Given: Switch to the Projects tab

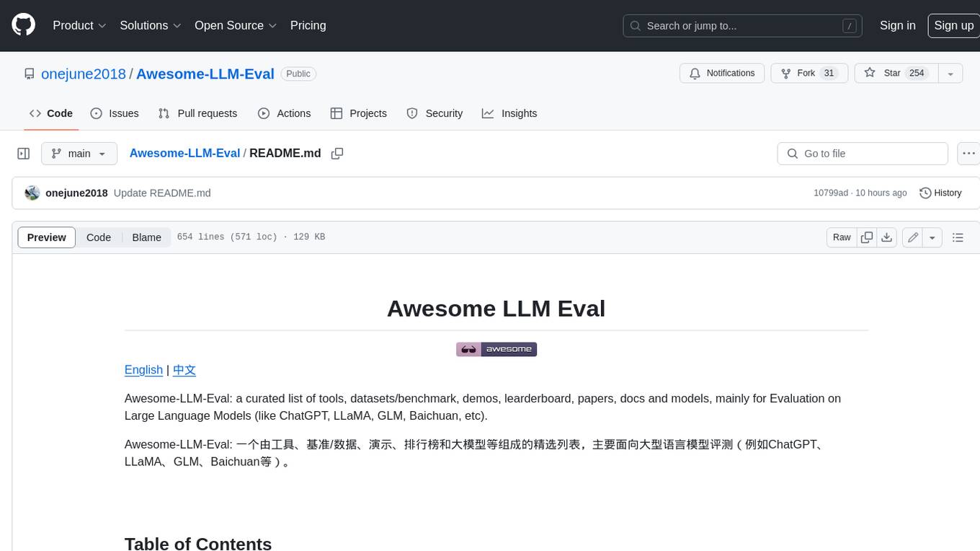Looking at the screenshot, I should [x=358, y=113].
